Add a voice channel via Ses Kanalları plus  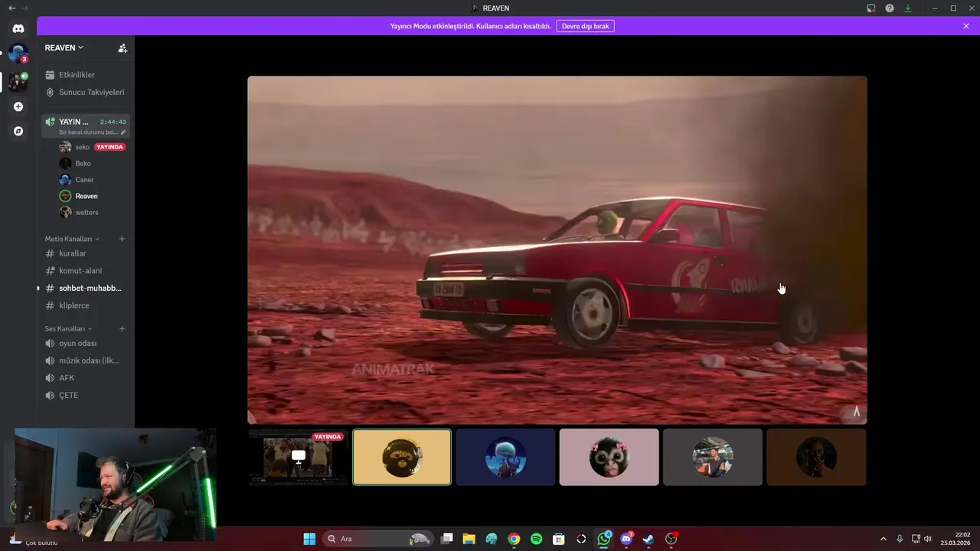click(122, 328)
